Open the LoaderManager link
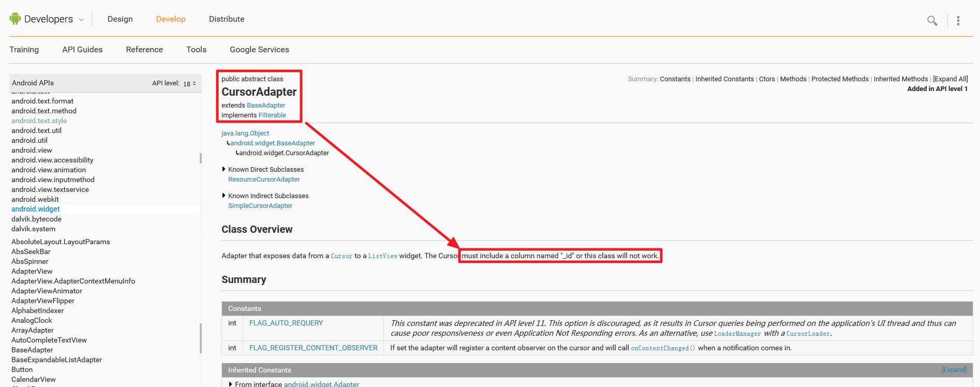Viewport: 980px width, 387px height. pos(737,334)
